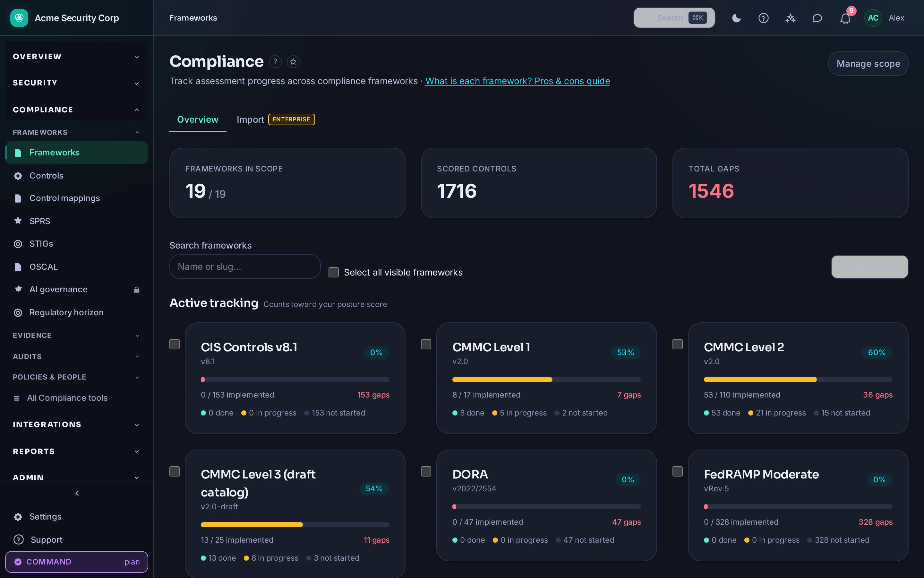Open AI governance in the sidebar
The height and width of the screenshot is (578, 924).
coord(77,289)
